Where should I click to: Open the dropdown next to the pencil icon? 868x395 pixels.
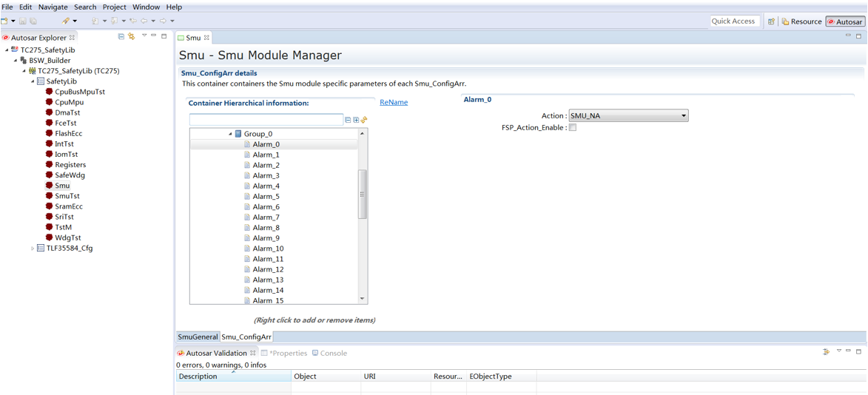click(75, 21)
